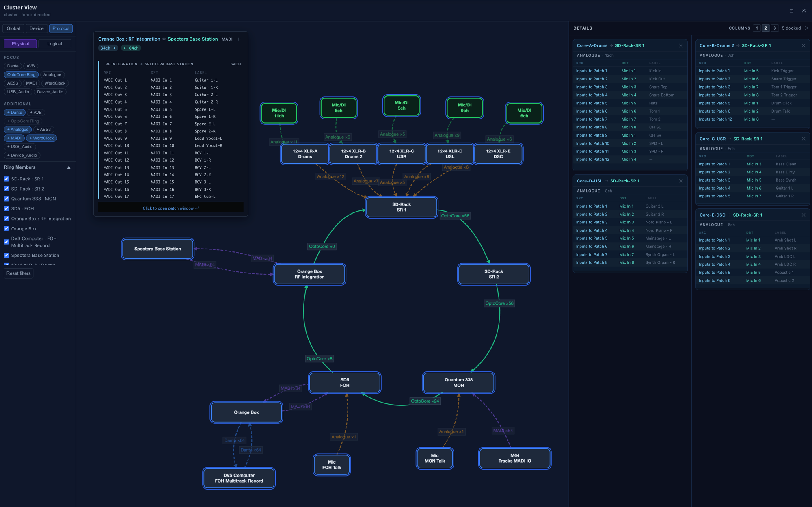Close the Core-E-DSC patch card
Screen dimensions: 812x507
click(x=803, y=215)
